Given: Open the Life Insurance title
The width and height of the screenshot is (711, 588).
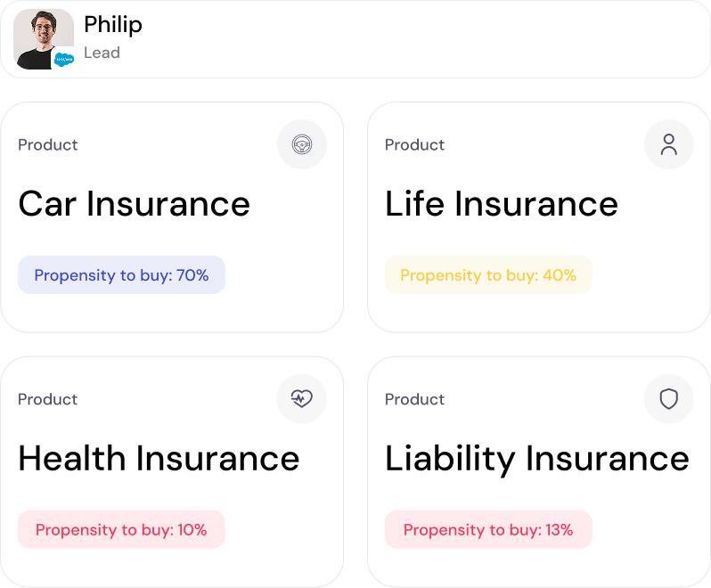Looking at the screenshot, I should click(501, 204).
